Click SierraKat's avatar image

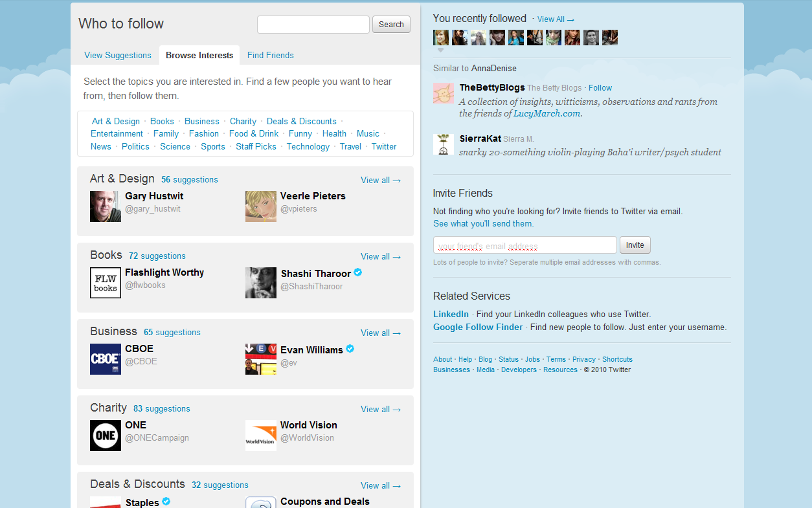[444, 144]
